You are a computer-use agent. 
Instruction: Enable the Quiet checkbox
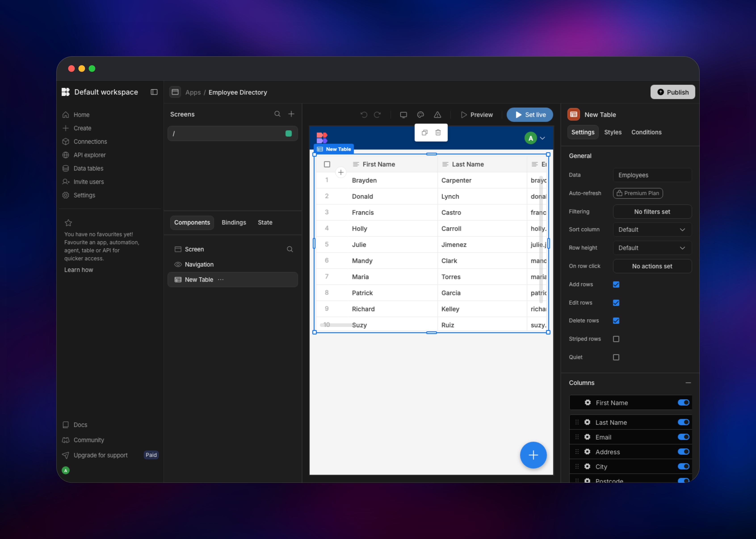(x=616, y=357)
